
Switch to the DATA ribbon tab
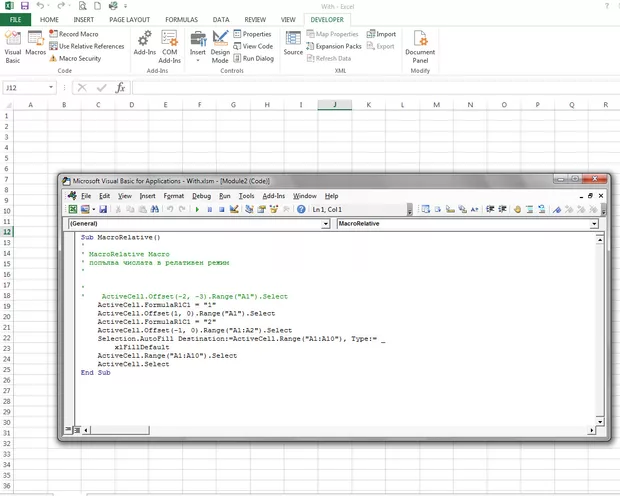[221, 20]
